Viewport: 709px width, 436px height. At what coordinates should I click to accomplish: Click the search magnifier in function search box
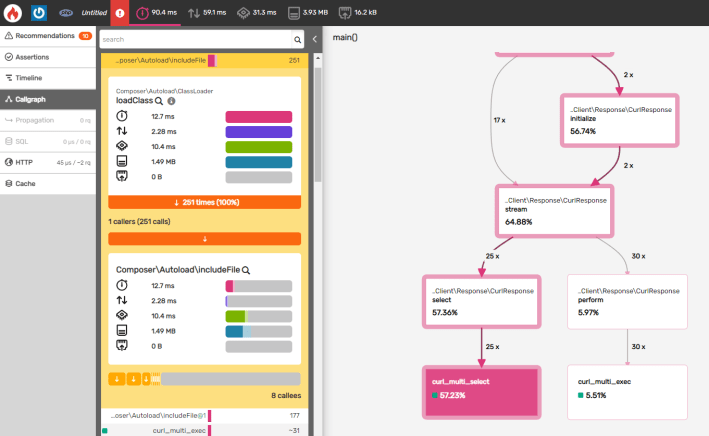297,40
